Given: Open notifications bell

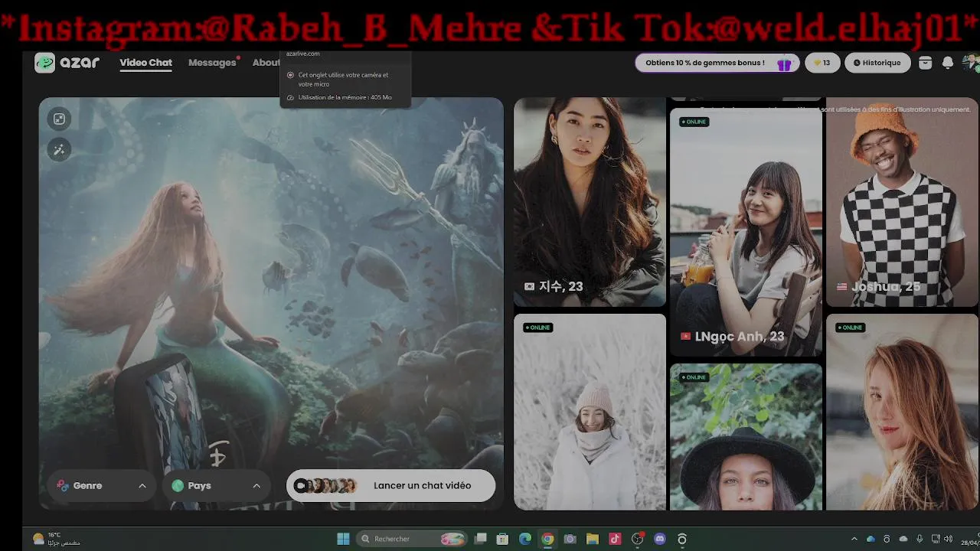Looking at the screenshot, I should [948, 63].
